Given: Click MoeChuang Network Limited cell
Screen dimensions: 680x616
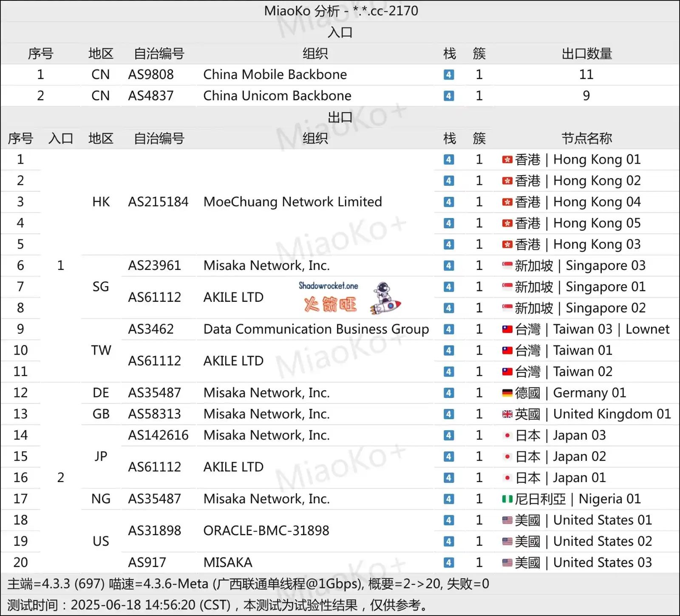Looking at the screenshot, I should pos(293,202).
